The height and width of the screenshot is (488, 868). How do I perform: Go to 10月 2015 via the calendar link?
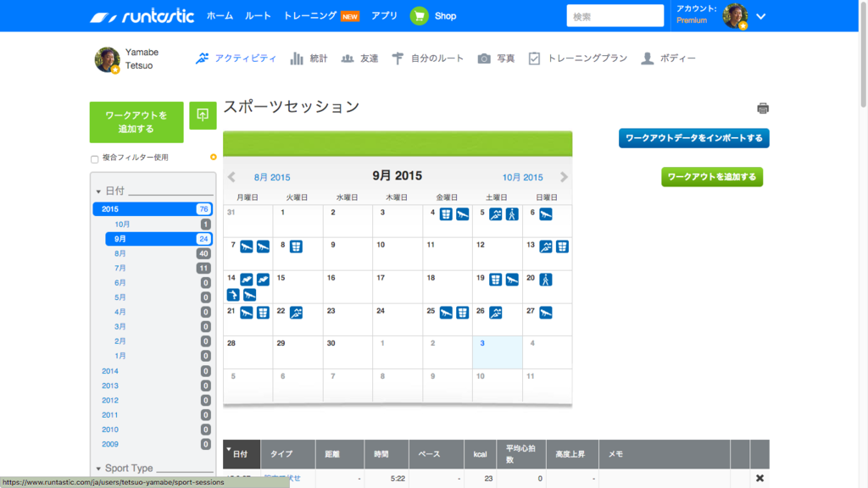[523, 177]
